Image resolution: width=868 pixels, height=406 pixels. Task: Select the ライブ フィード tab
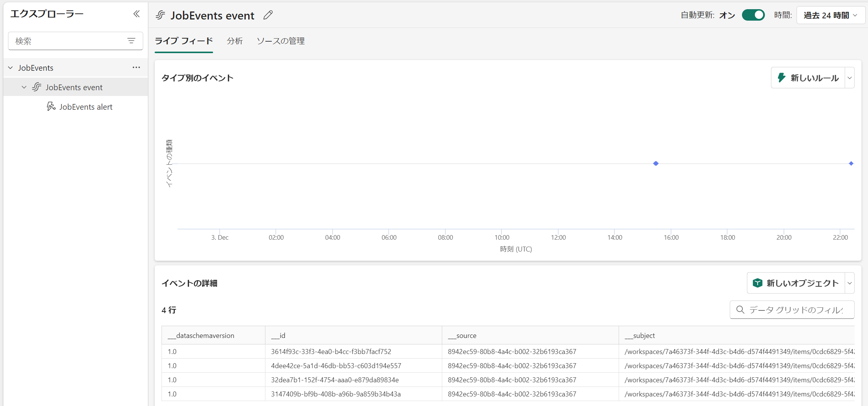click(x=184, y=41)
